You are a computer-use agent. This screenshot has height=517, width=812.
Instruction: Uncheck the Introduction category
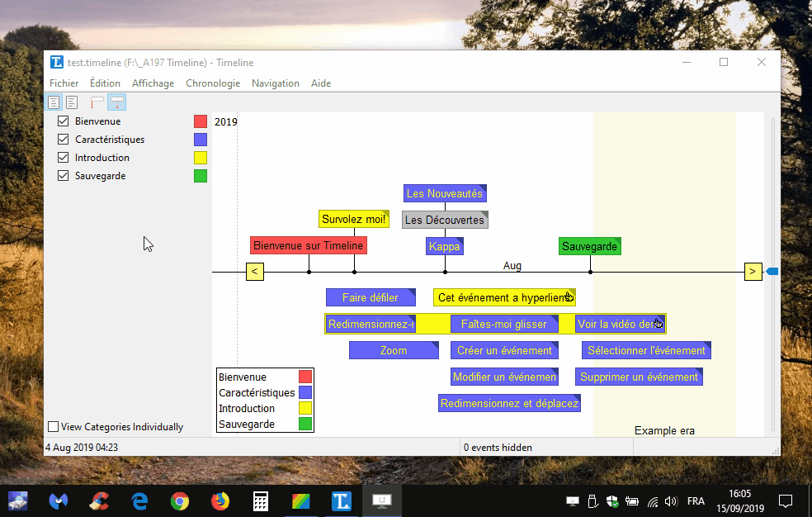click(64, 158)
